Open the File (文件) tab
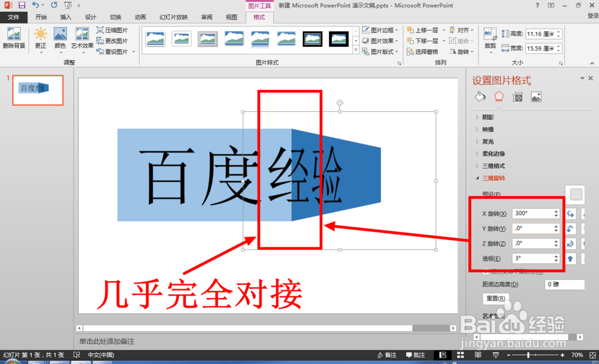Image resolution: width=599 pixels, height=364 pixels. pyautogui.click(x=13, y=17)
